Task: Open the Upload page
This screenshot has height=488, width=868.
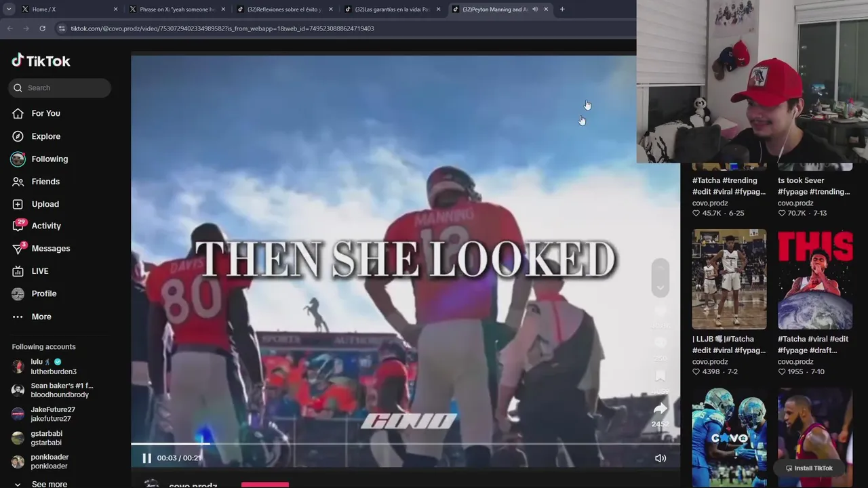Action: pyautogui.click(x=35, y=204)
